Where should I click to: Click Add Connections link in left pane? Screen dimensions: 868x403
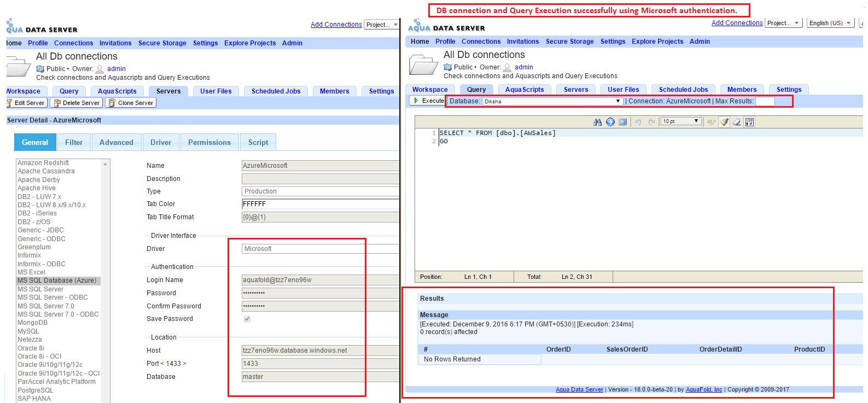click(336, 25)
